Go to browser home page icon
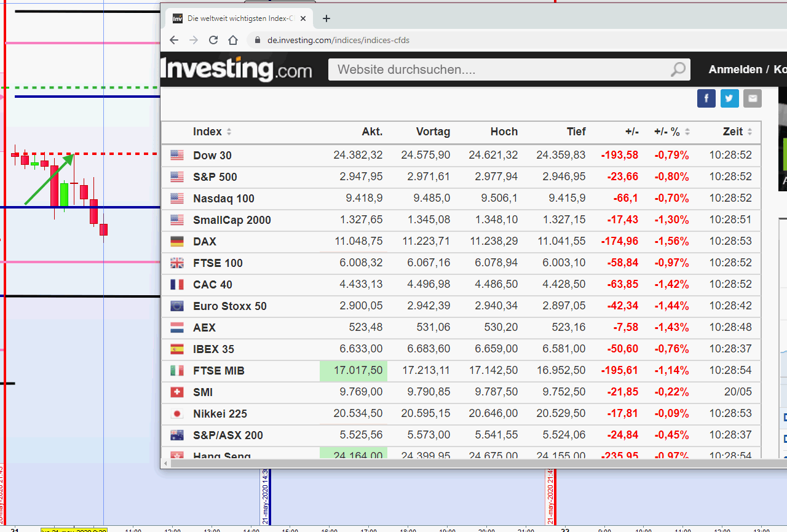The height and width of the screenshot is (532, 787). click(x=232, y=40)
